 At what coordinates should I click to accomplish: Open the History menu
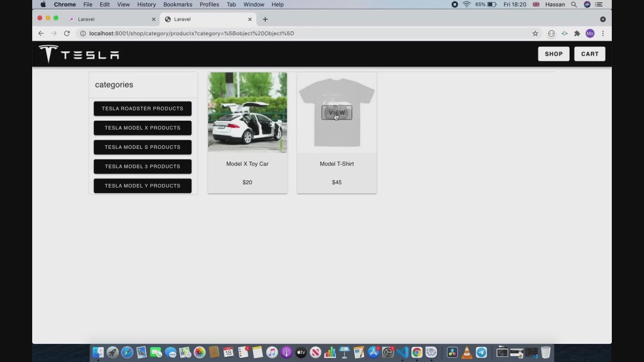(146, 5)
